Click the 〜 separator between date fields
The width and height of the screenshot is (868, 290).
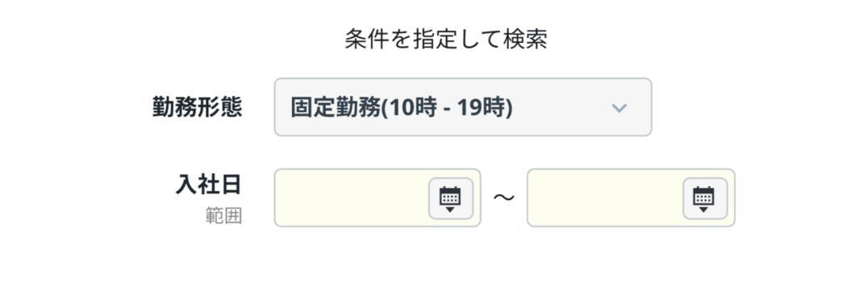click(503, 197)
